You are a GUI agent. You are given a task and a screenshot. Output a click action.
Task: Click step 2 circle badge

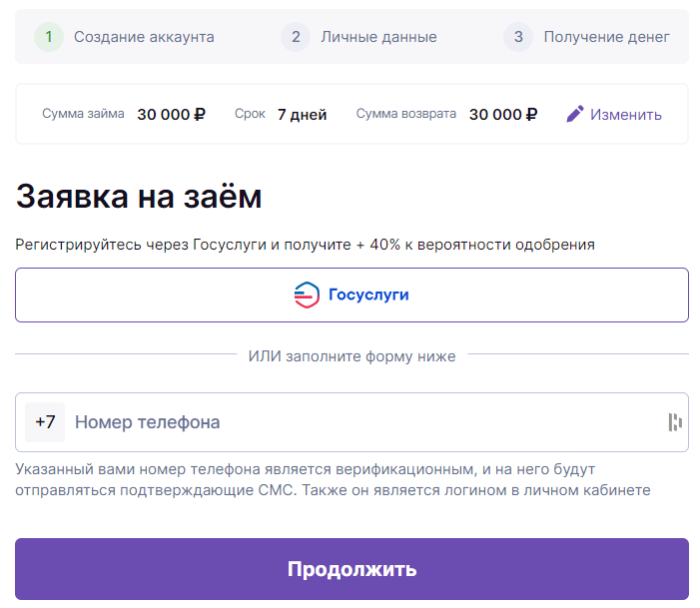point(296,37)
